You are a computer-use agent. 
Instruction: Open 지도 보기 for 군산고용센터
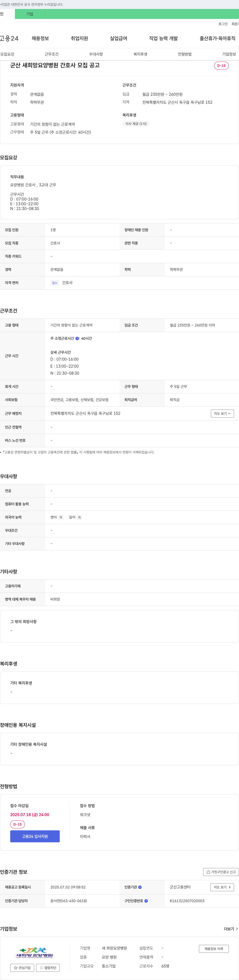pos(222,887)
